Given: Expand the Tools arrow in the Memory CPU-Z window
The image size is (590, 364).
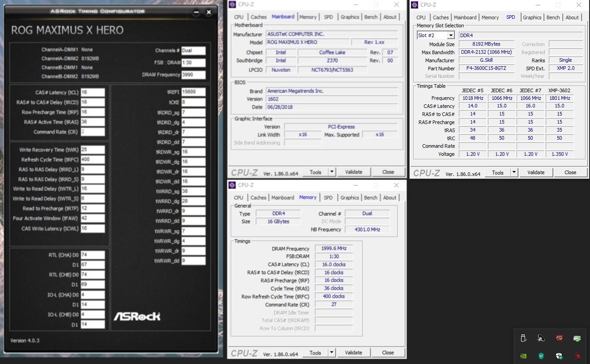Looking at the screenshot, I should pos(332,353).
